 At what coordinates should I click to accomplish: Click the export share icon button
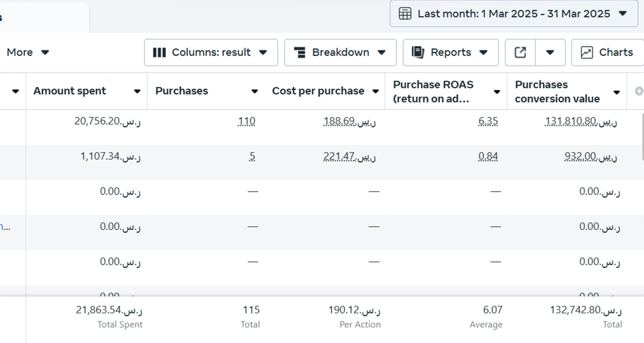pos(520,53)
